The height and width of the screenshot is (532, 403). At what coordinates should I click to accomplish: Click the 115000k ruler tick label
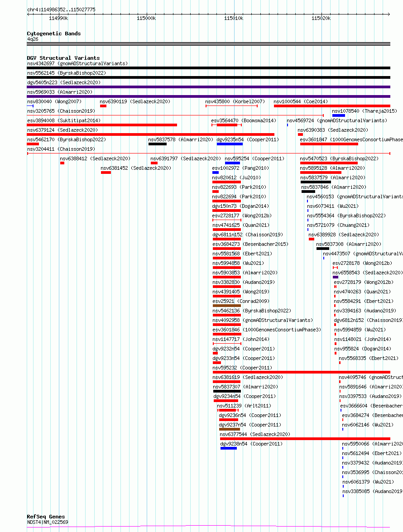point(146,18)
